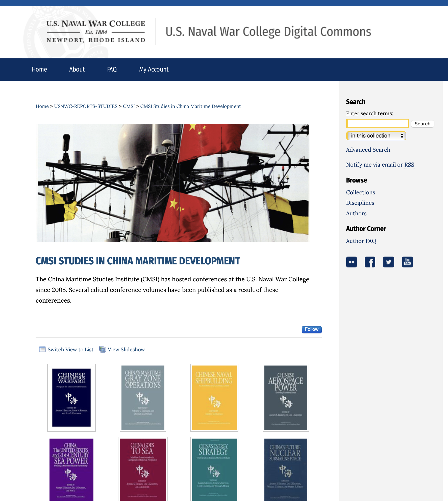The width and height of the screenshot is (448, 501).
Task: Open the Twitter social icon
Action: [389, 262]
